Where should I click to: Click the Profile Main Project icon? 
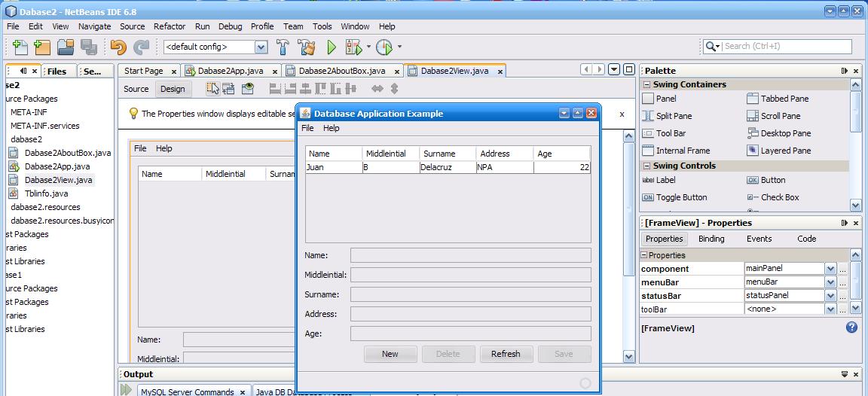(x=384, y=47)
